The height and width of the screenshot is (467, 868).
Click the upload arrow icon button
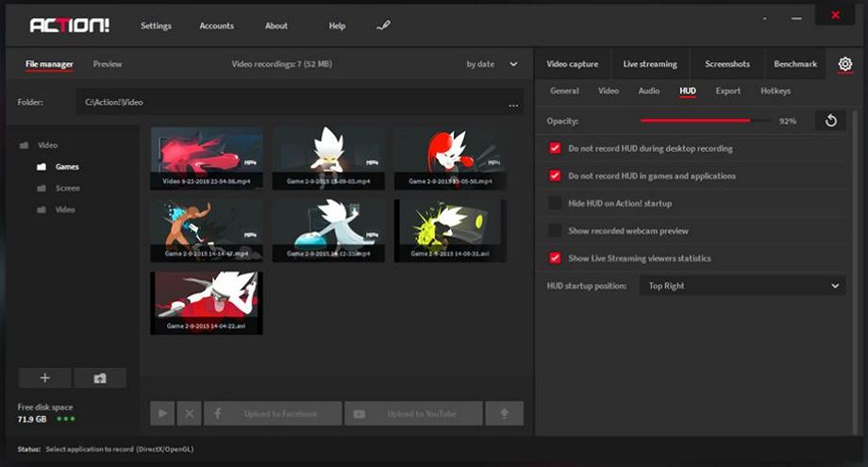505,413
